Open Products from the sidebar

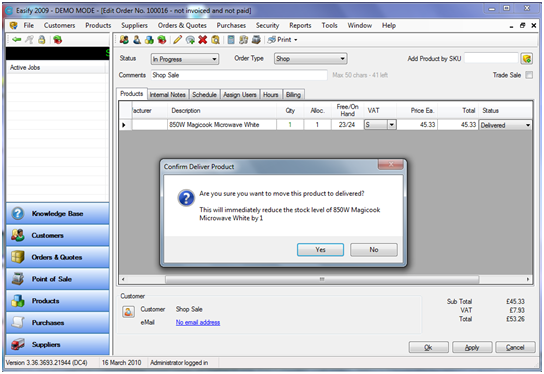click(x=58, y=301)
